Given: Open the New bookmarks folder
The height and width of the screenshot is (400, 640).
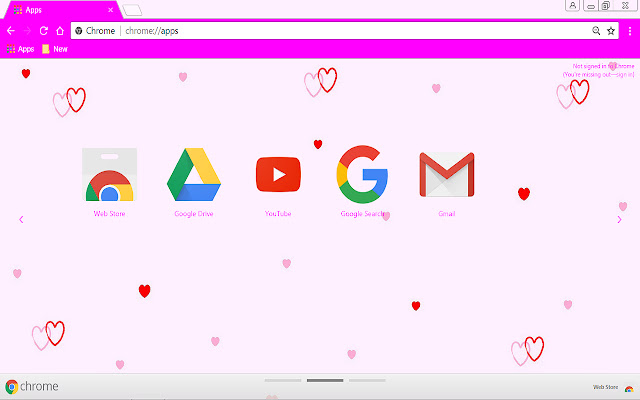Looking at the screenshot, I should 55,49.
